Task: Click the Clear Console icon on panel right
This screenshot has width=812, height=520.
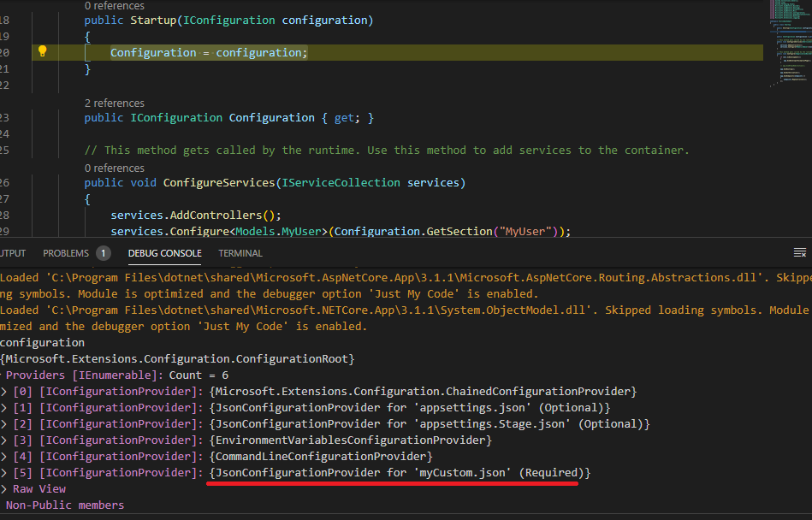Action: pyautogui.click(x=801, y=251)
